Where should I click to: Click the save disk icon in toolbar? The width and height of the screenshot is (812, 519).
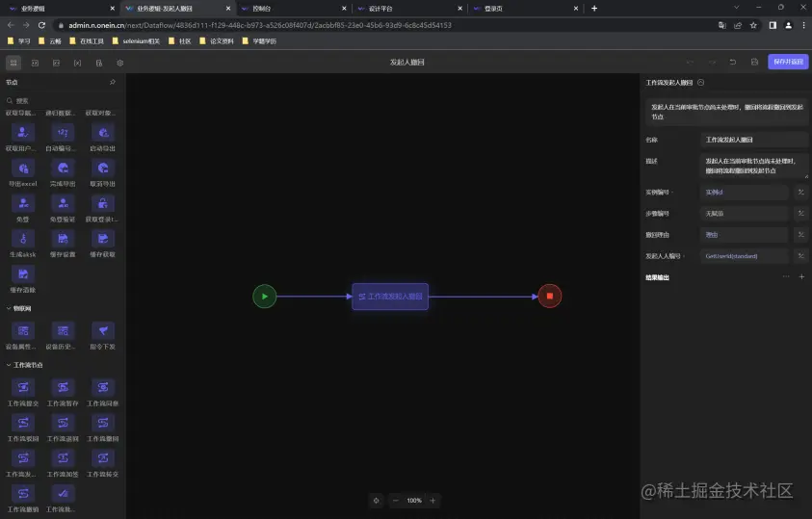pyautogui.click(x=754, y=62)
